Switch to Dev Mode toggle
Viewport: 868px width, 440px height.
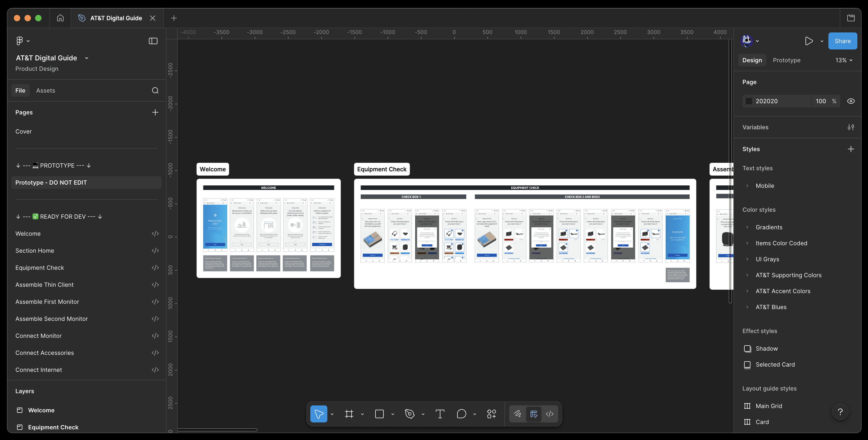550,414
